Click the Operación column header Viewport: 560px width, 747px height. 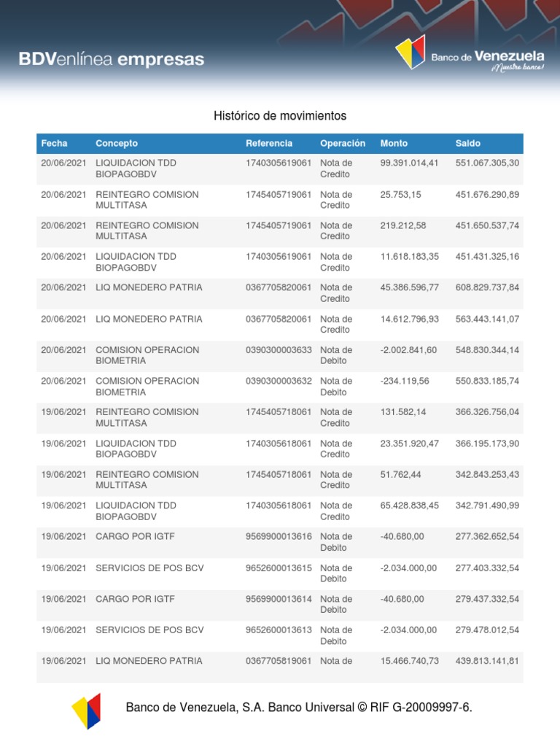(x=343, y=144)
